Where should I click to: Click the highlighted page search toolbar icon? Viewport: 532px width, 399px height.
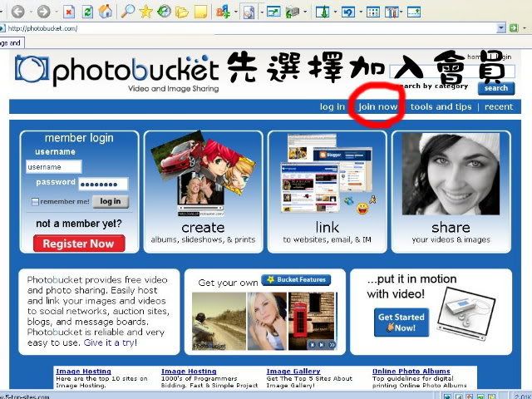point(249,12)
